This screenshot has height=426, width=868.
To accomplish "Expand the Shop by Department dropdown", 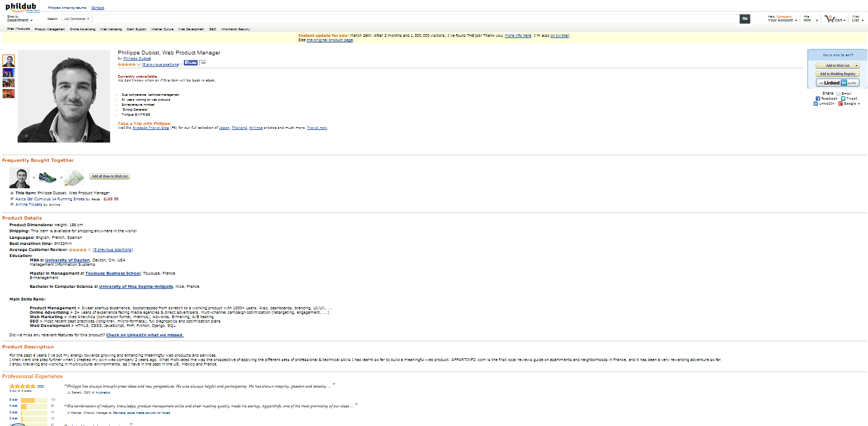I will click(x=20, y=19).
